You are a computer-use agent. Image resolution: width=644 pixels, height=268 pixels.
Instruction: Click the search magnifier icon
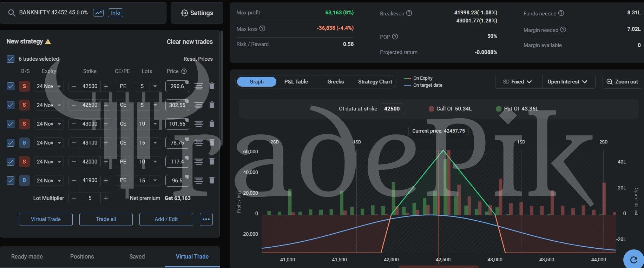click(12, 13)
